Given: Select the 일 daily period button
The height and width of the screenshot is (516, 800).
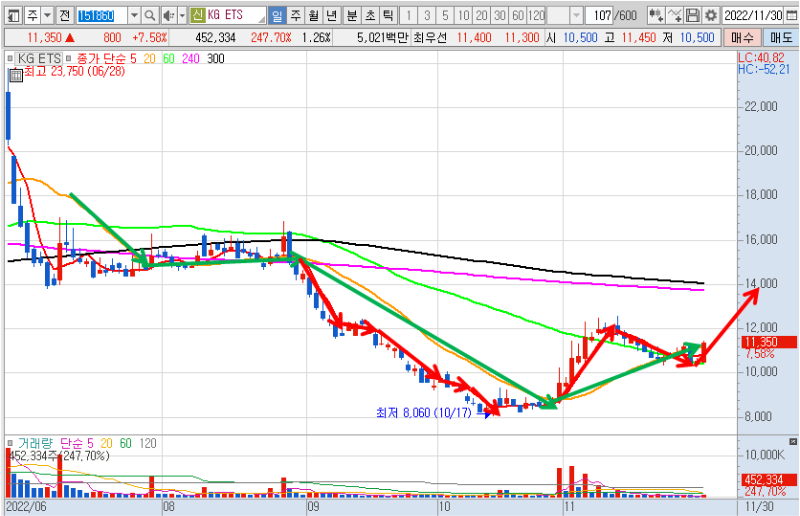Looking at the screenshot, I should click(x=277, y=16).
